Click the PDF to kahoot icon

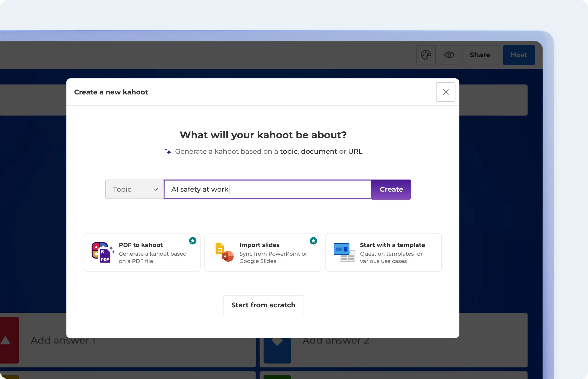(x=103, y=252)
